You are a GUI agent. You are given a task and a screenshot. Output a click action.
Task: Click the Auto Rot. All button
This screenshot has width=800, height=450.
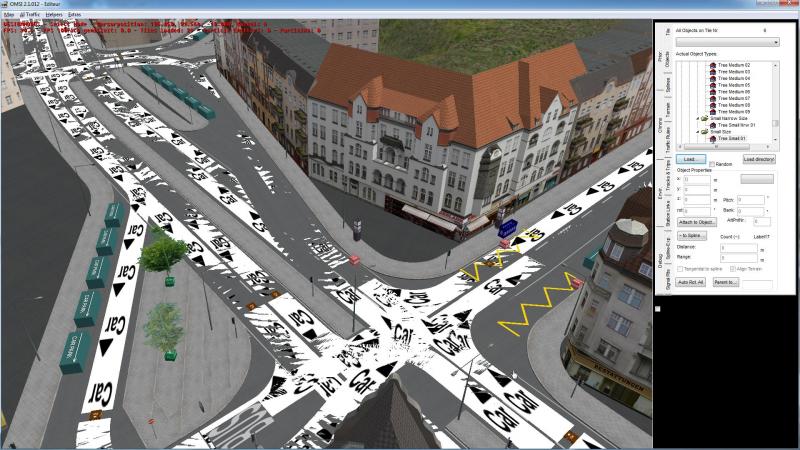click(690, 282)
